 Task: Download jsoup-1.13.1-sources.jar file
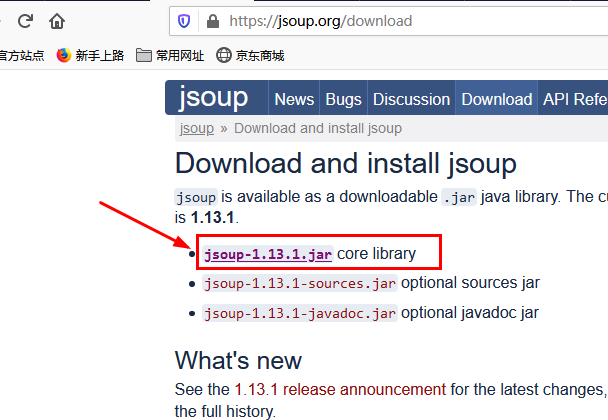tap(300, 283)
